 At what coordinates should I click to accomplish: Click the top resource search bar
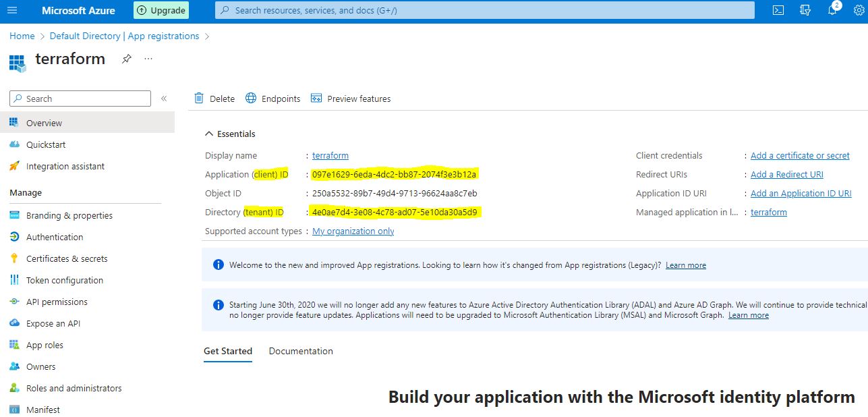tap(484, 10)
